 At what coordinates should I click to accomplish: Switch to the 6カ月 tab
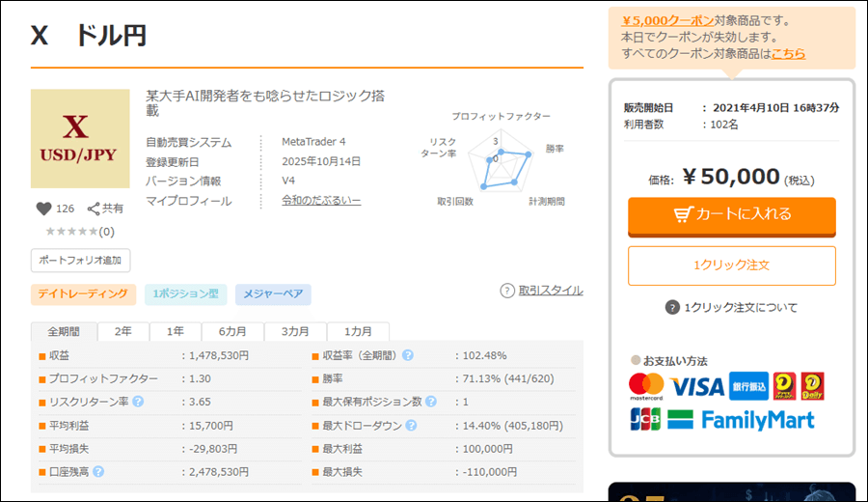point(231,331)
